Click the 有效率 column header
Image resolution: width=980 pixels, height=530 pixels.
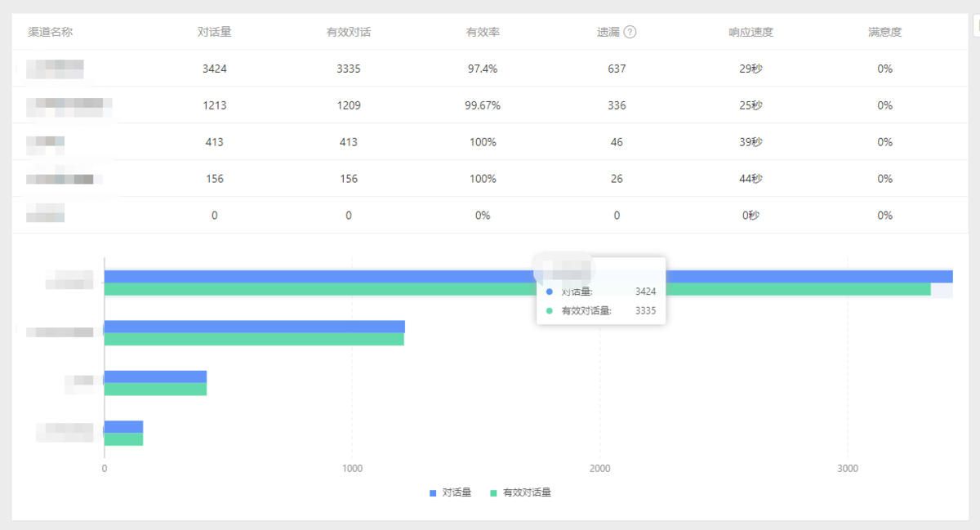click(x=483, y=33)
